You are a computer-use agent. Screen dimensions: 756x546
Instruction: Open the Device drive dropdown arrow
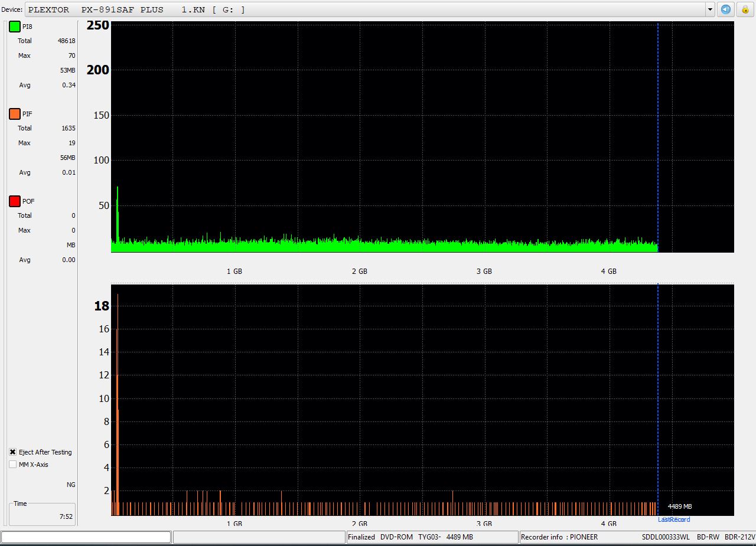pyautogui.click(x=710, y=9)
